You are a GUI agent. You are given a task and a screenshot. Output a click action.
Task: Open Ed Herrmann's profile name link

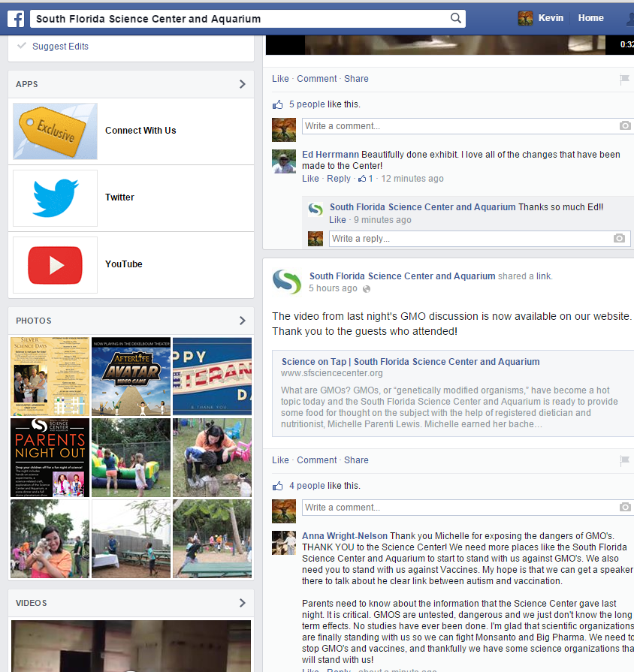331,154
